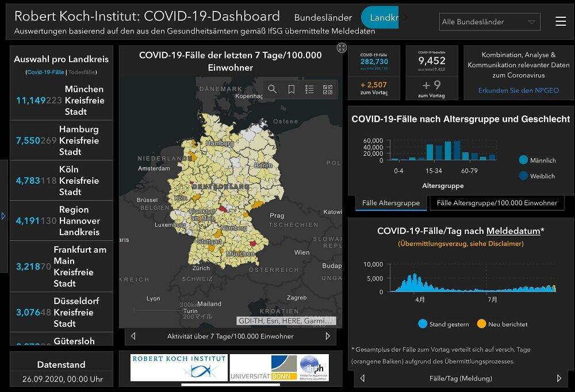This screenshot has width=575, height=392.
Task: Expand the map panel to fullscreen
Action: [342, 48]
